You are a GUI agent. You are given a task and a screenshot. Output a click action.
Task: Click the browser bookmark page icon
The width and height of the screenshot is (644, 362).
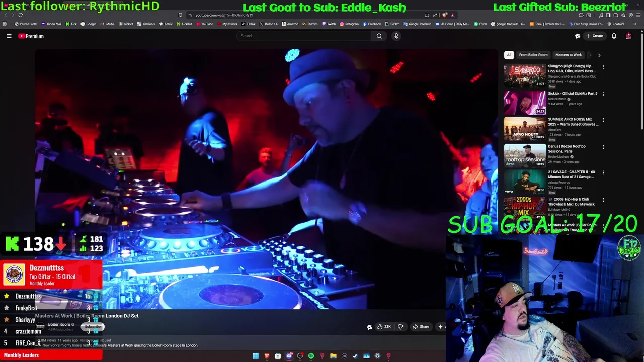pyautogui.click(x=180, y=15)
